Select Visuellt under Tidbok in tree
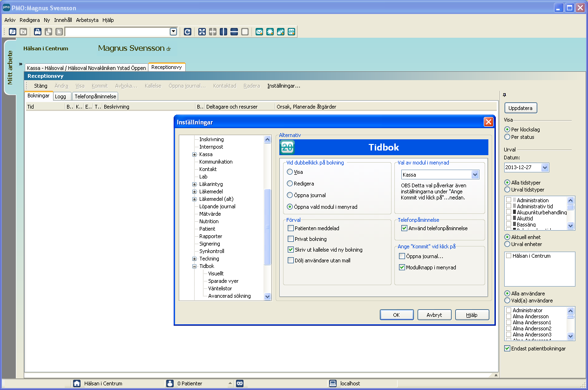Viewport: 588px width, 390px height. (x=216, y=274)
